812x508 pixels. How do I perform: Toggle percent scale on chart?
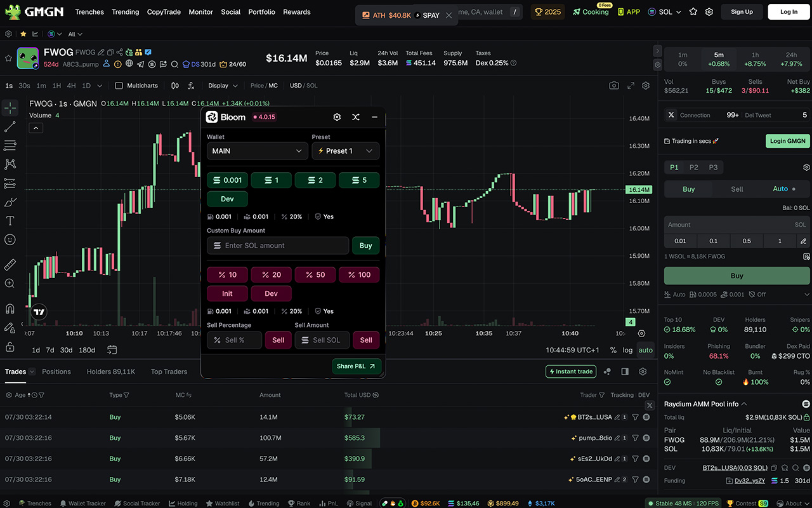(x=613, y=350)
